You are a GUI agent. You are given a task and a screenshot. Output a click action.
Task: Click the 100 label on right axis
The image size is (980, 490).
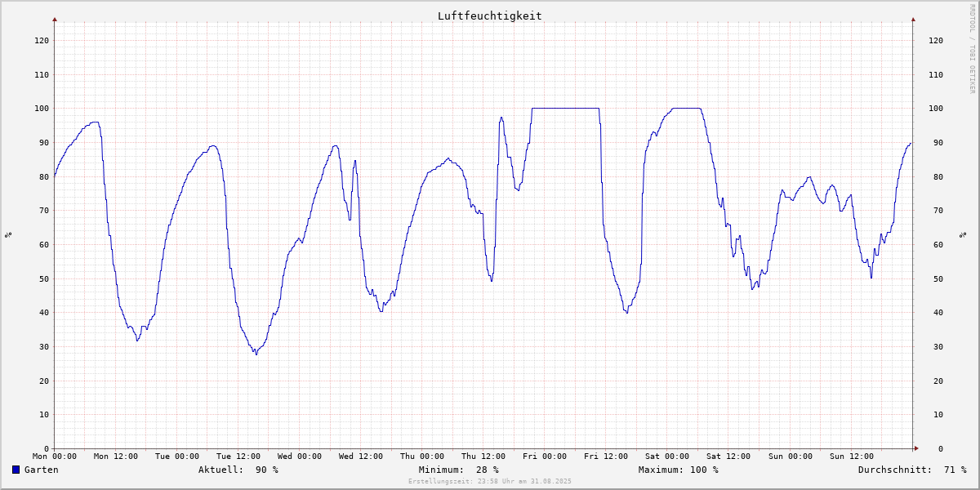pos(936,109)
